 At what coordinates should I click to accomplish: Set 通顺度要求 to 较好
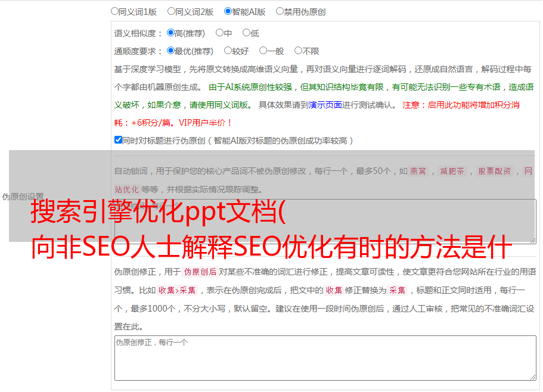228,51
